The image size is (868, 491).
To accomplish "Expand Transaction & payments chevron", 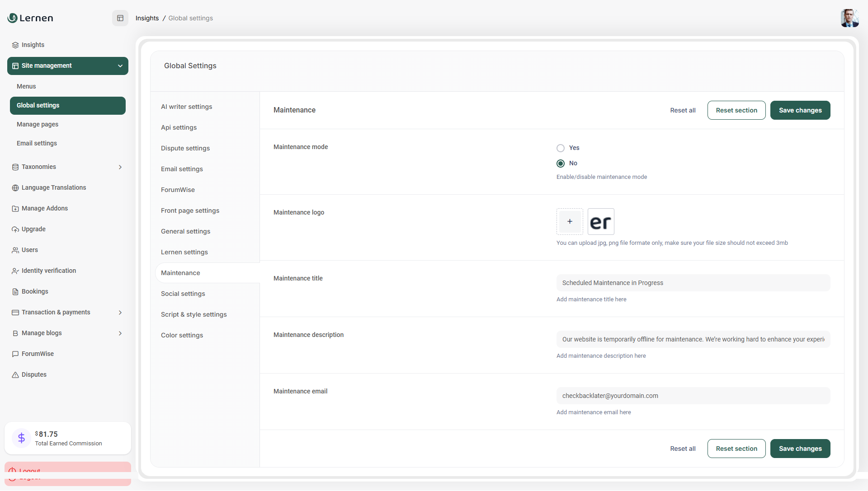I will click(x=120, y=313).
